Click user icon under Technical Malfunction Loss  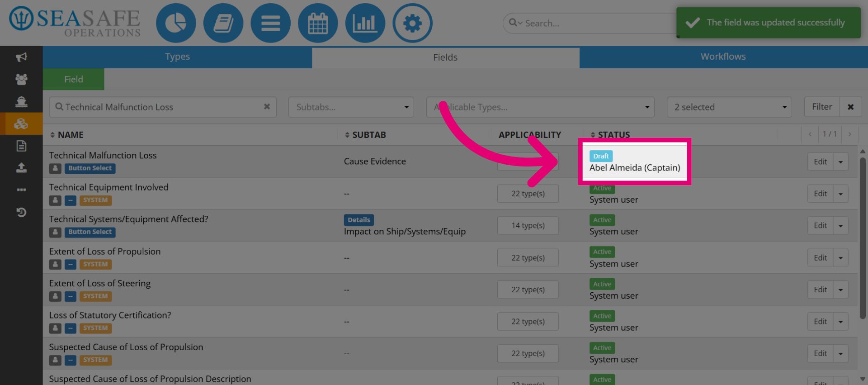55,168
